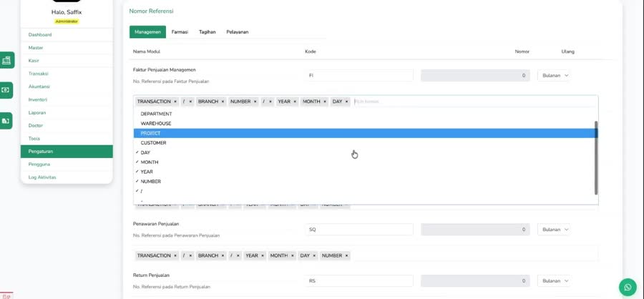The width and height of the screenshot is (644, 299).
Task: Uncheck NUMBER in the format option list
Action: (x=366, y=182)
